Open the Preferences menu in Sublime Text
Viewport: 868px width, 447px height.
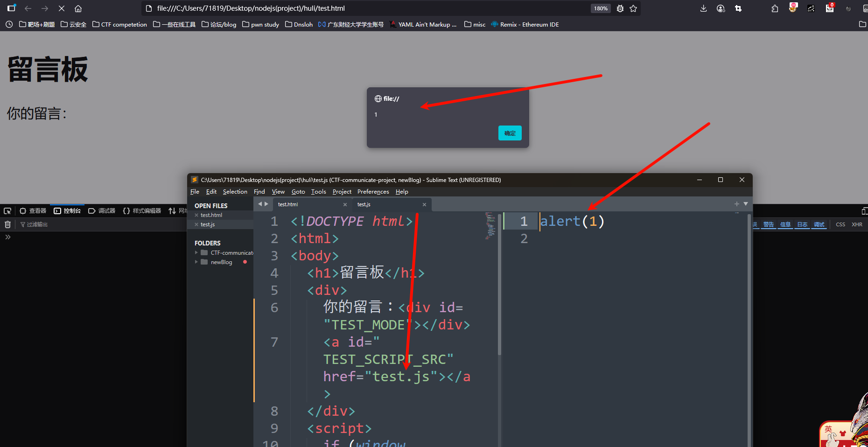click(373, 192)
